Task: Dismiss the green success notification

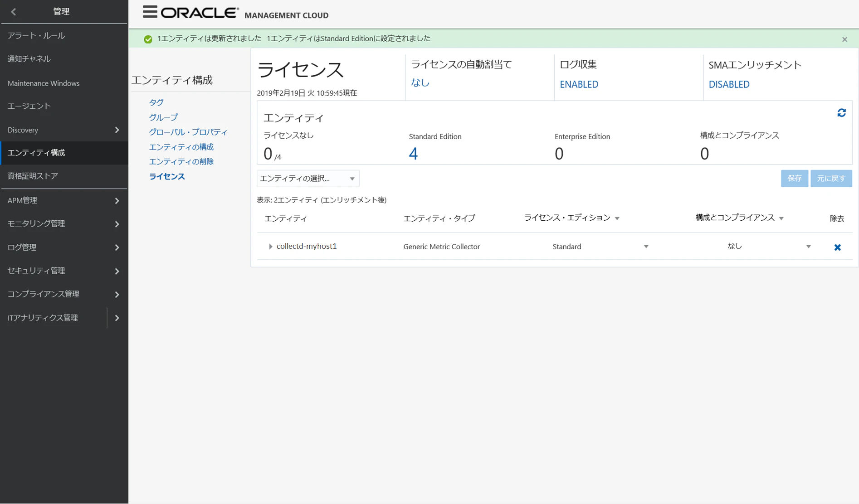Action: (844, 39)
